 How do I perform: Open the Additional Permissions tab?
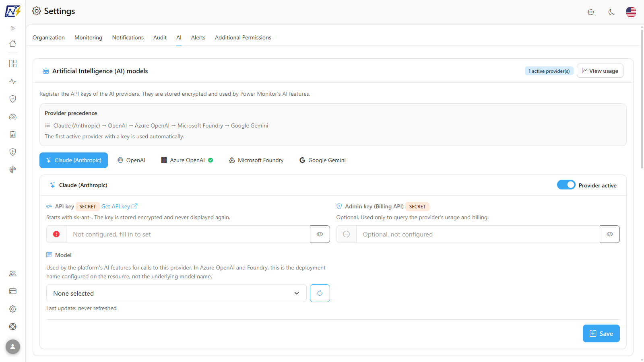[x=243, y=37]
